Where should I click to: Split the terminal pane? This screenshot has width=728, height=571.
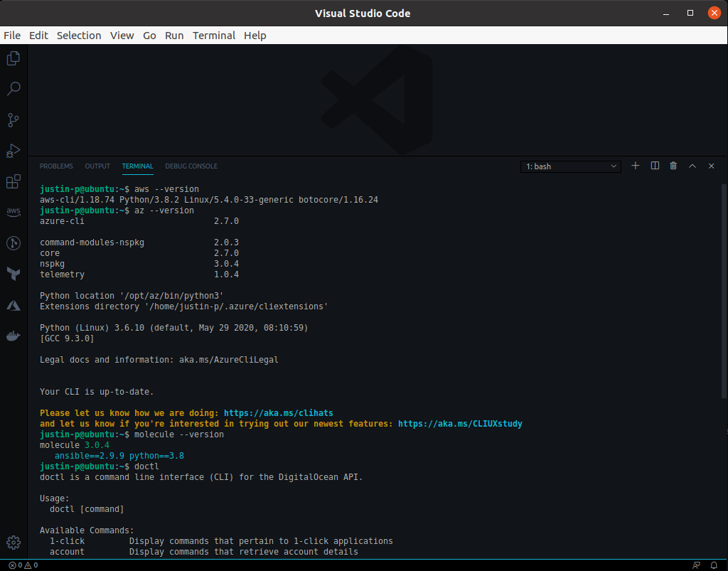pos(655,166)
